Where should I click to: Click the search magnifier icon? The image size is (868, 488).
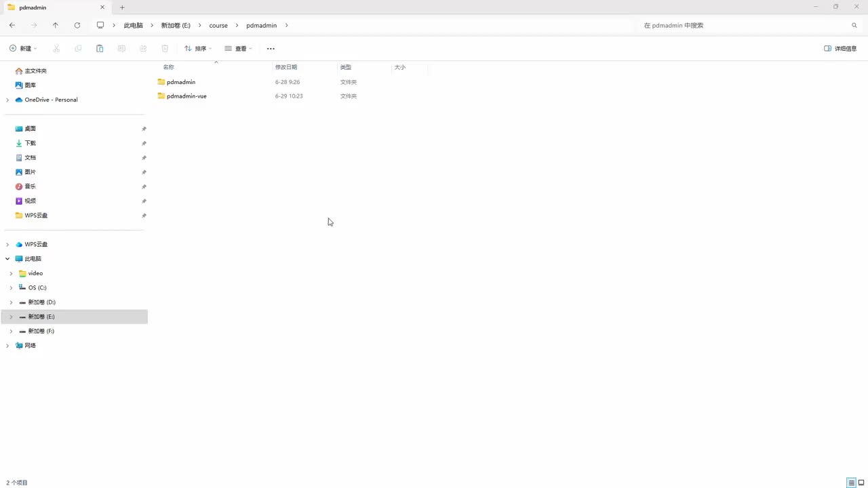(x=854, y=25)
